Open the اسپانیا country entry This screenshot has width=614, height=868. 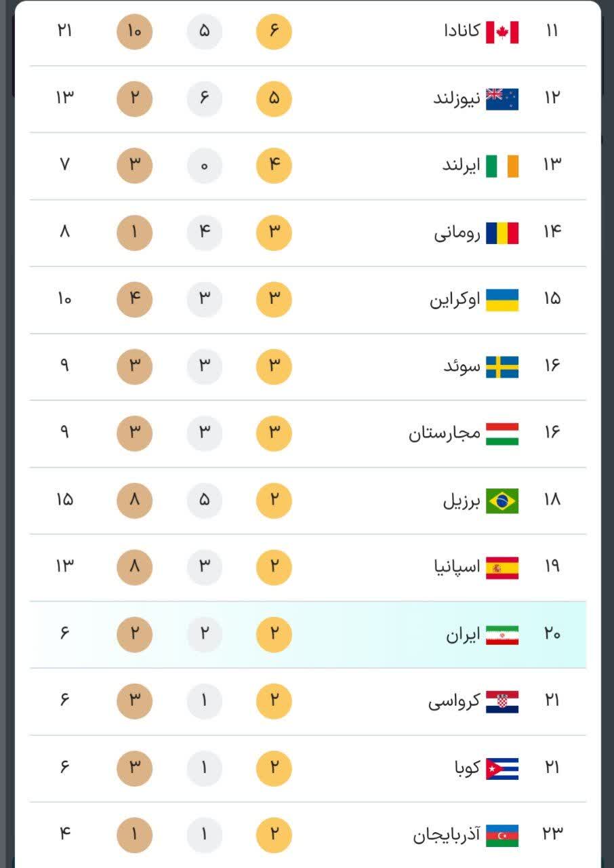coord(457,568)
